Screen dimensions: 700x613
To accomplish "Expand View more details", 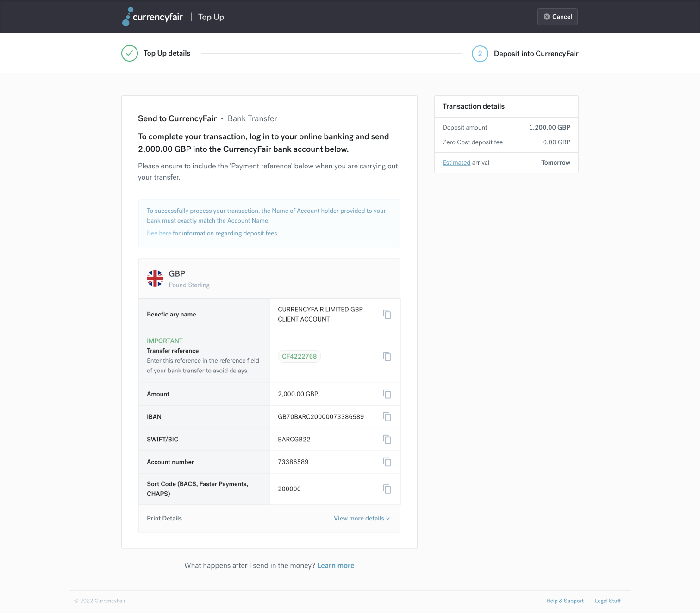I will (x=362, y=518).
